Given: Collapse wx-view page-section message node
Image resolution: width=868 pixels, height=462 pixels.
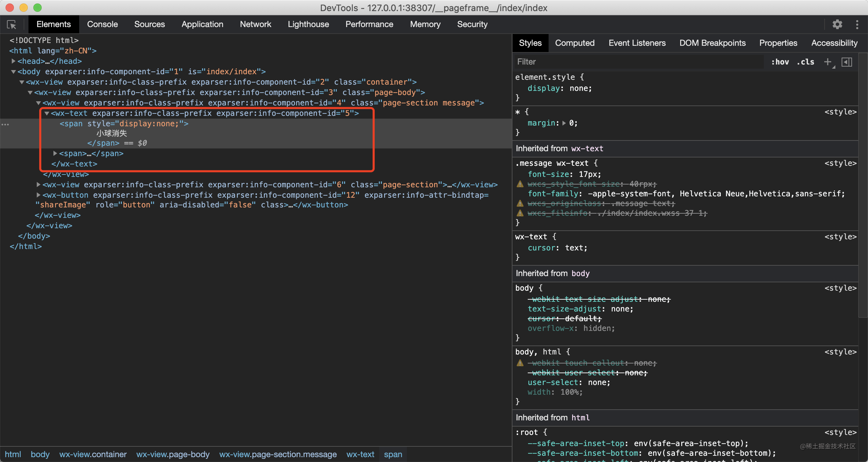Looking at the screenshot, I should click(x=39, y=103).
